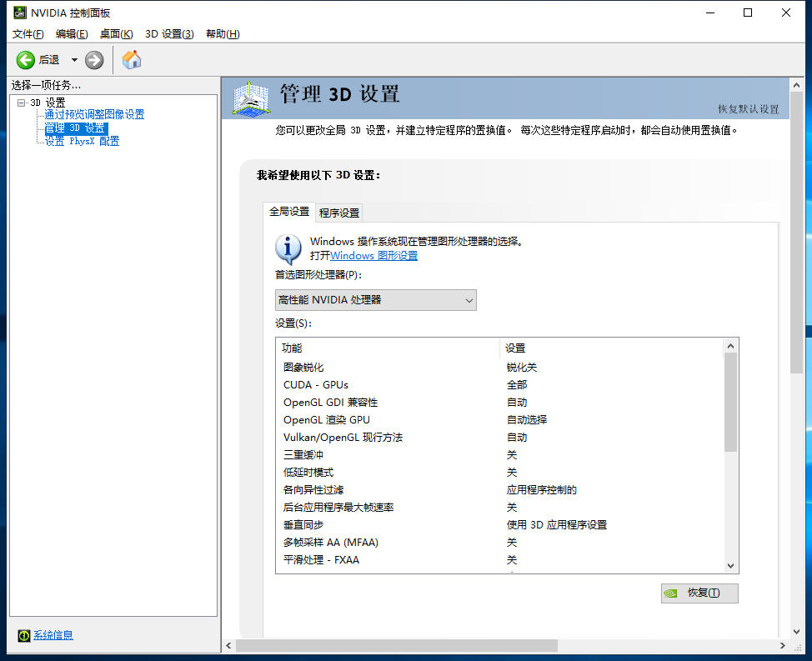Select the 多帧采样 AA (MFAA) row
Viewport: 812px width, 661px height.
click(499, 543)
